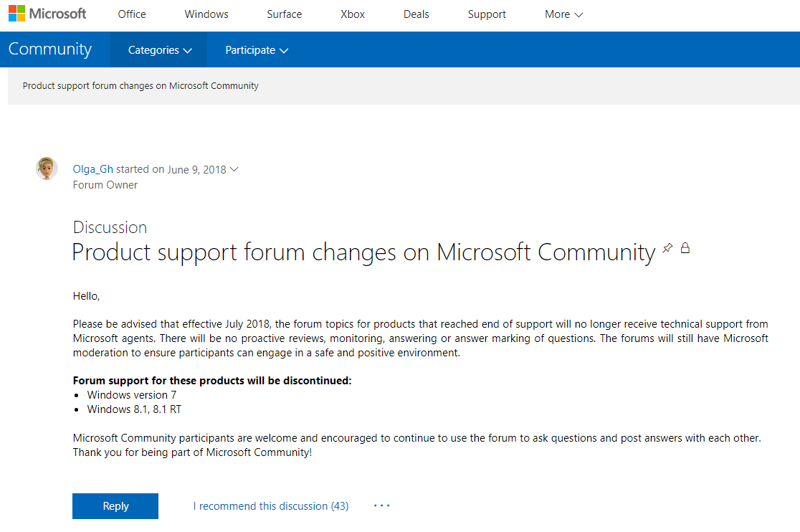The width and height of the screenshot is (800, 532).
Task: Click the pin icon beside discussion title
Action: click(x=667, y=249)
